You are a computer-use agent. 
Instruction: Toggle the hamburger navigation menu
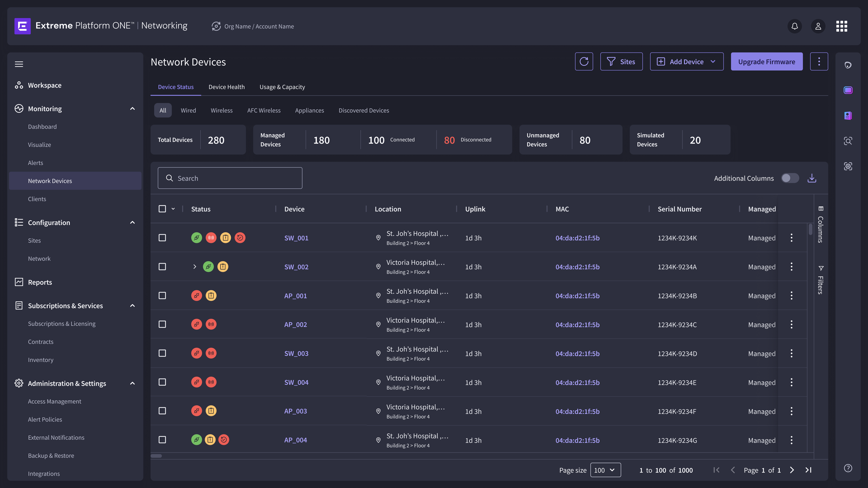point(19,64)
